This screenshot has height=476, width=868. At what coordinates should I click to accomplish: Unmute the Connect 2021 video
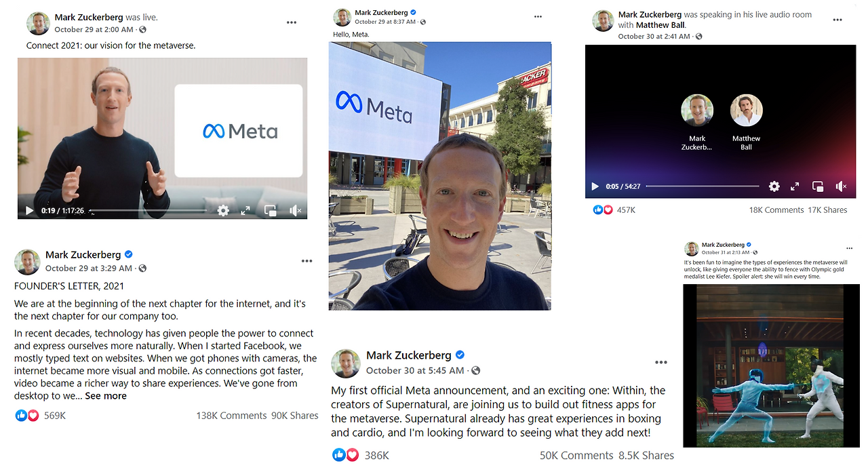pyautogui.click(x=295, y=211)
